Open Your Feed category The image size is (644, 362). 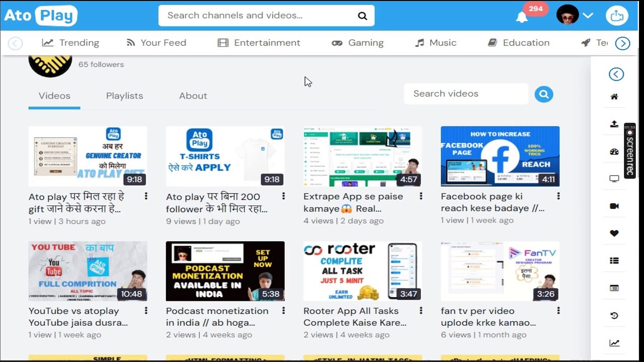156,43
